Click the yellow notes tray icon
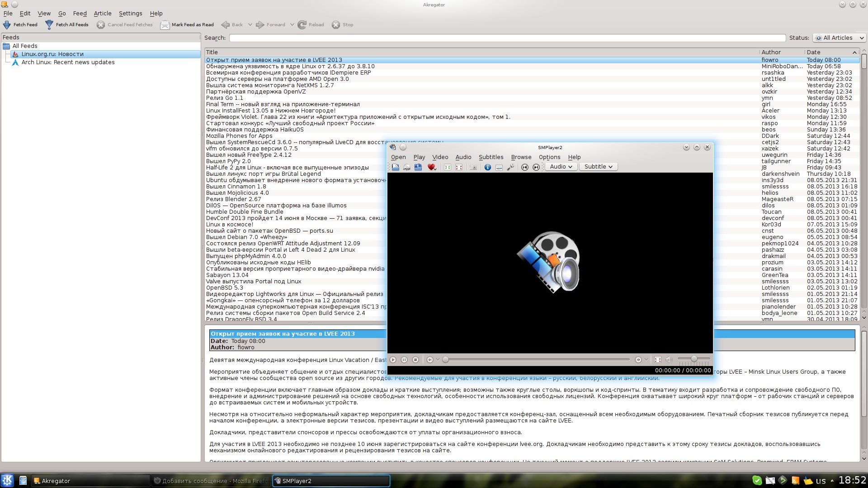Screen dimensions: 868x488 (x=808, y=480)
